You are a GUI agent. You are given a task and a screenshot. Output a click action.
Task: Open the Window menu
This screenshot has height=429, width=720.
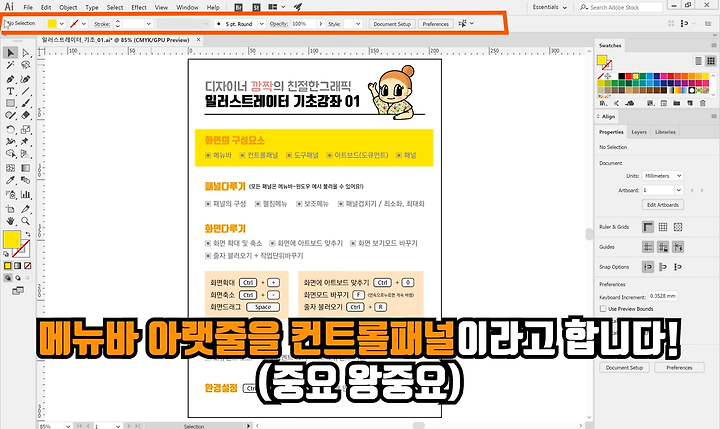(x=187, y=7)
